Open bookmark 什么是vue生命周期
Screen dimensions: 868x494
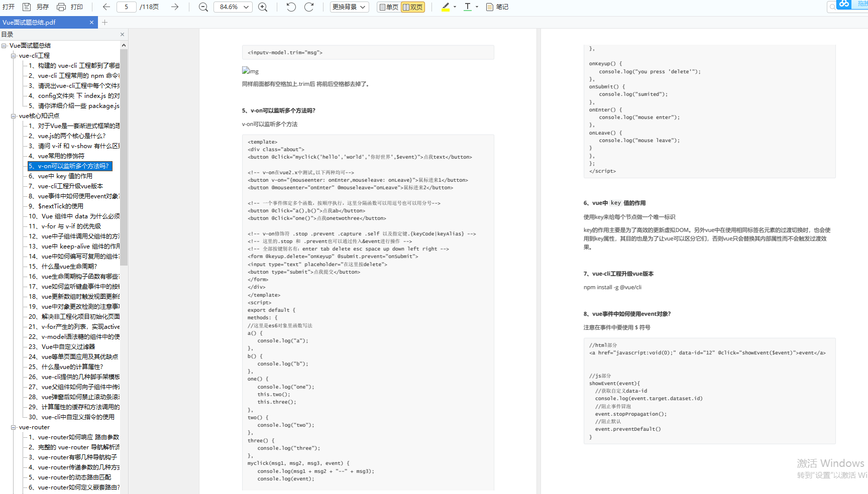(x=63, y=267)
